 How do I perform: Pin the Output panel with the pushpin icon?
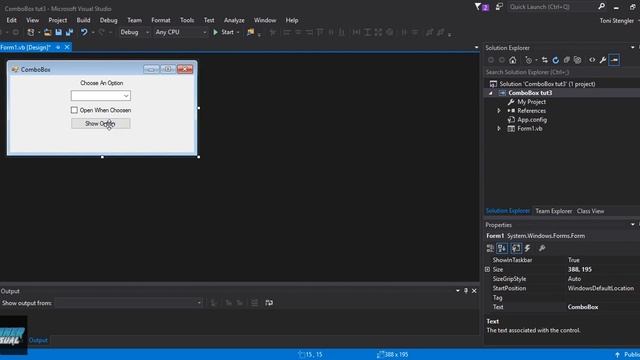click(x=466, y=291)
